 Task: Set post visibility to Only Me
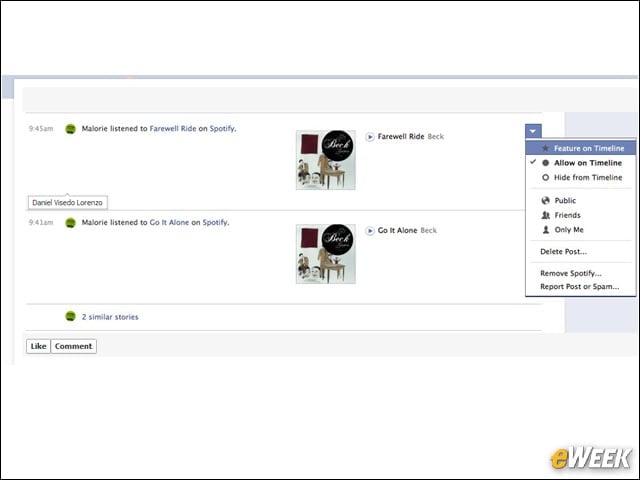pos(580,230)
